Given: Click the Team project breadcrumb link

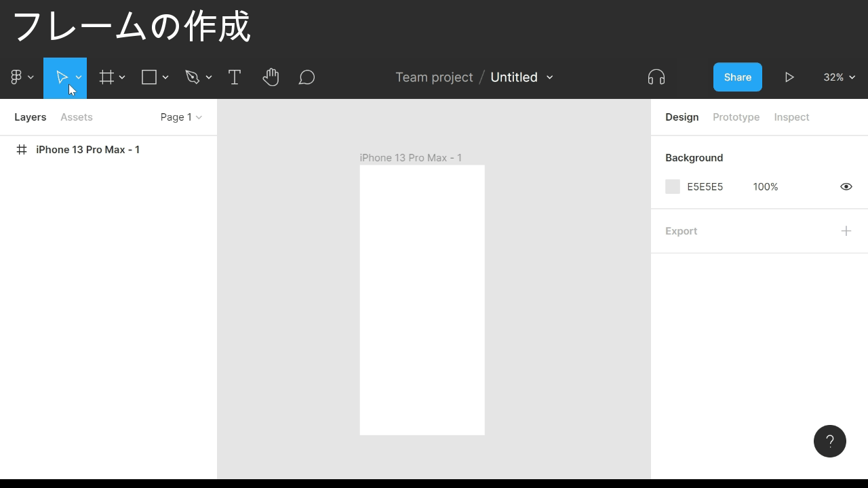Looking at the screenshot, I should click(434, 77).
